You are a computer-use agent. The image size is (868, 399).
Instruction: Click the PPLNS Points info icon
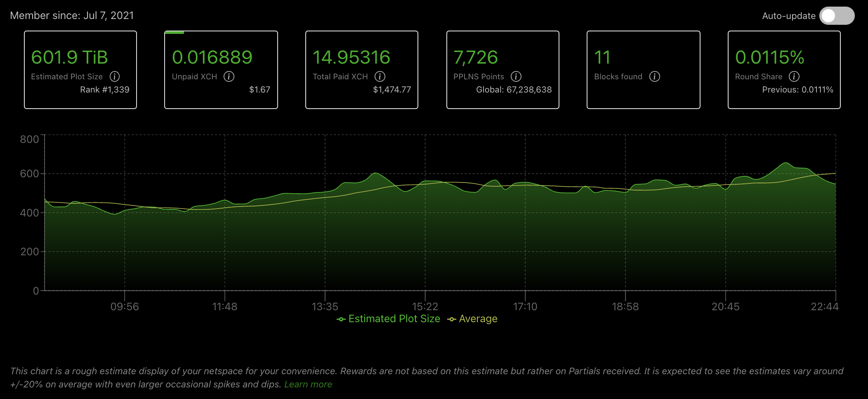point(516,76)
